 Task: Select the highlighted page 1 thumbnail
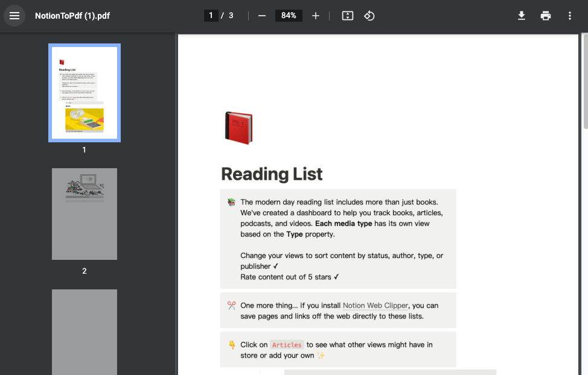point(84,92)
